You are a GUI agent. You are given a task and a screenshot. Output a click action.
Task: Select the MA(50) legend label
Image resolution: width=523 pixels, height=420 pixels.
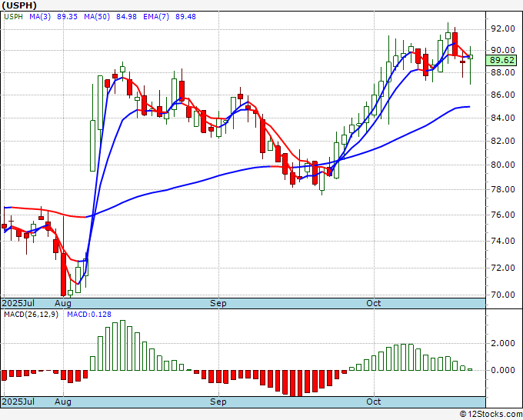tap(97, 17)
